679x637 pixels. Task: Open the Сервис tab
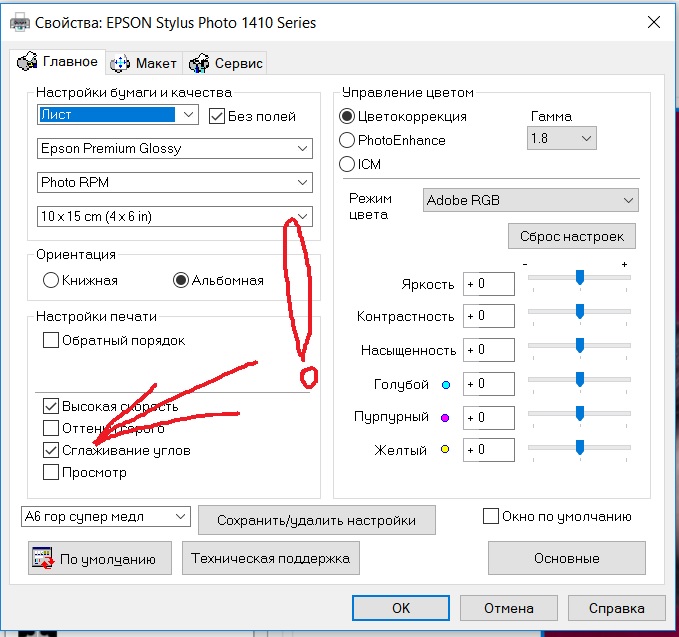(225, 64)
